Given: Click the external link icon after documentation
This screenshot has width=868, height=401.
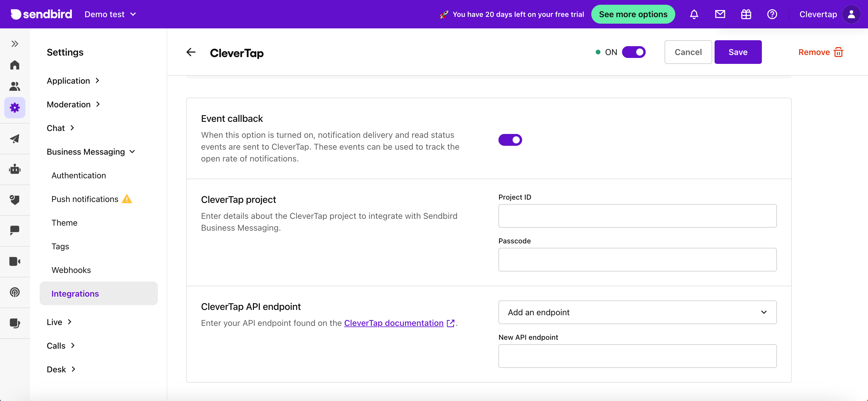Looking at the screenshot, I should point(451,323).
